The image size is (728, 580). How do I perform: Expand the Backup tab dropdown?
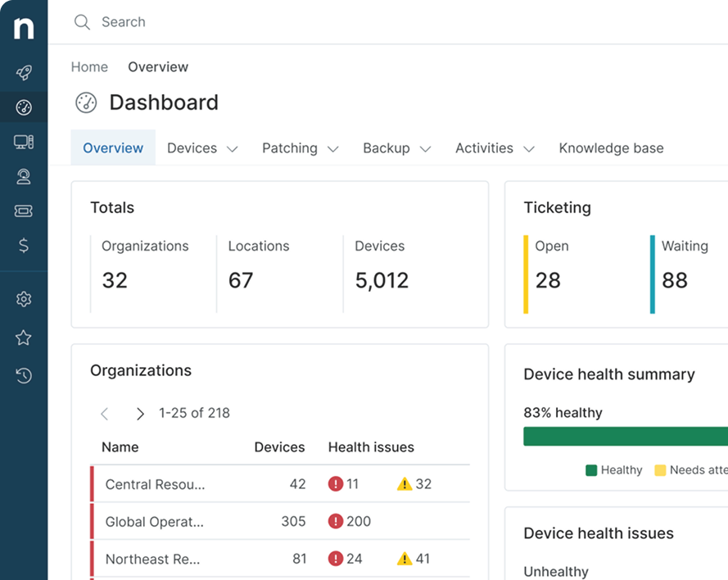point(396,148)
